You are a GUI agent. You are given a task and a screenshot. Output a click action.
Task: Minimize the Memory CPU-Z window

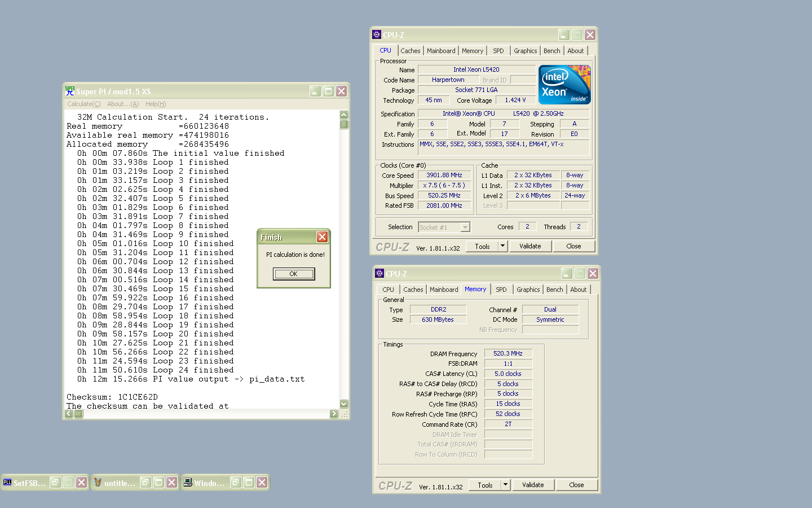pyautogui.click(x=567, y=273)
